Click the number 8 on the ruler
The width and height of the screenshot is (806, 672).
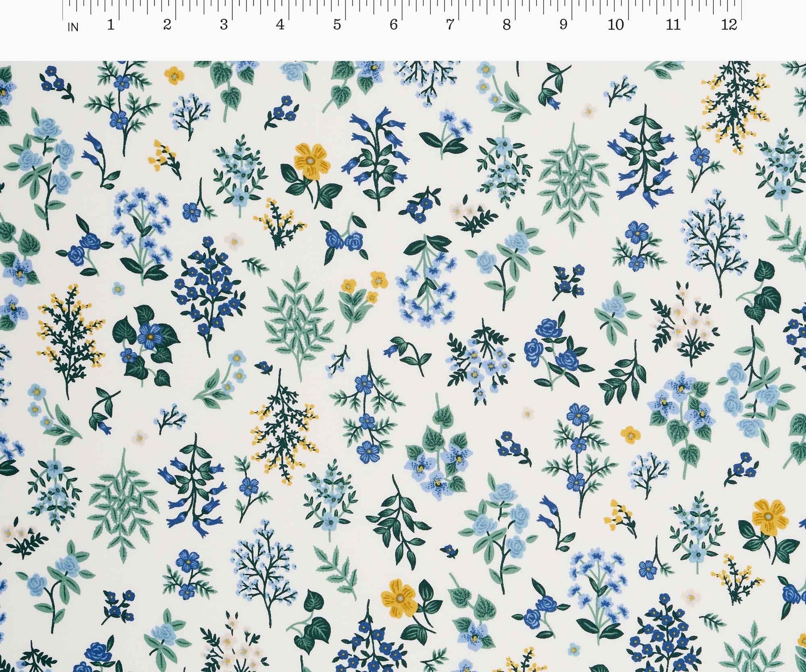[507, 25]
